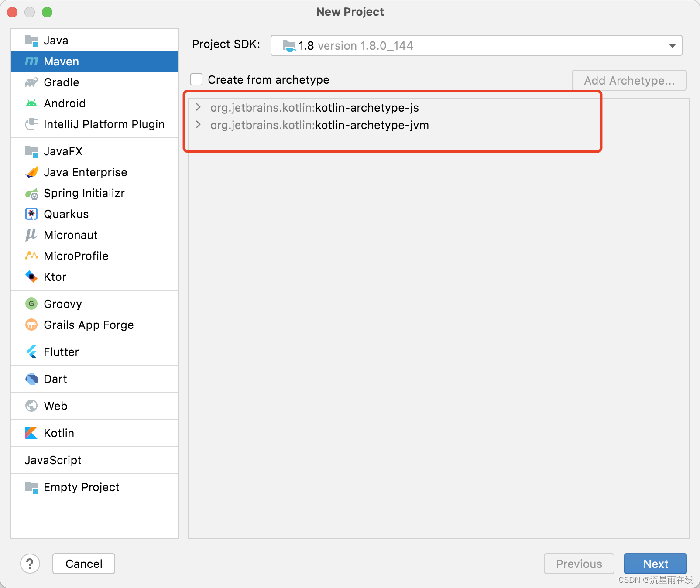Select Android label in list
This screenshot has width=700, height=588.
click(x=65, y=103)
